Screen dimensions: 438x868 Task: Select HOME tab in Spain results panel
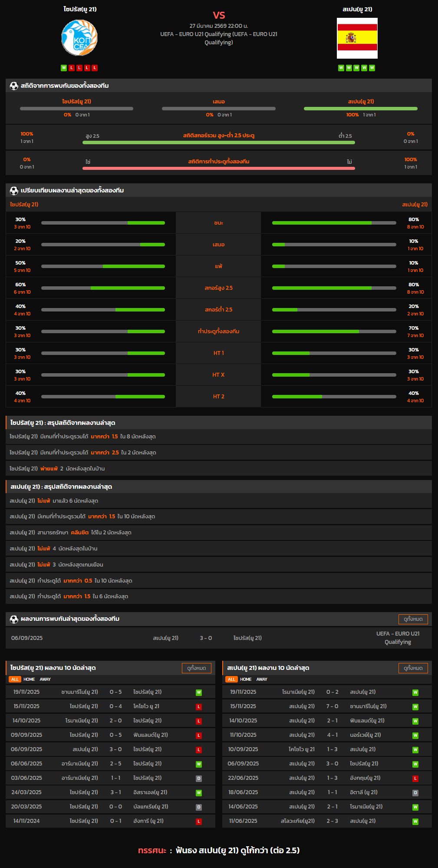pyautogui.click(x=246, y=679)
